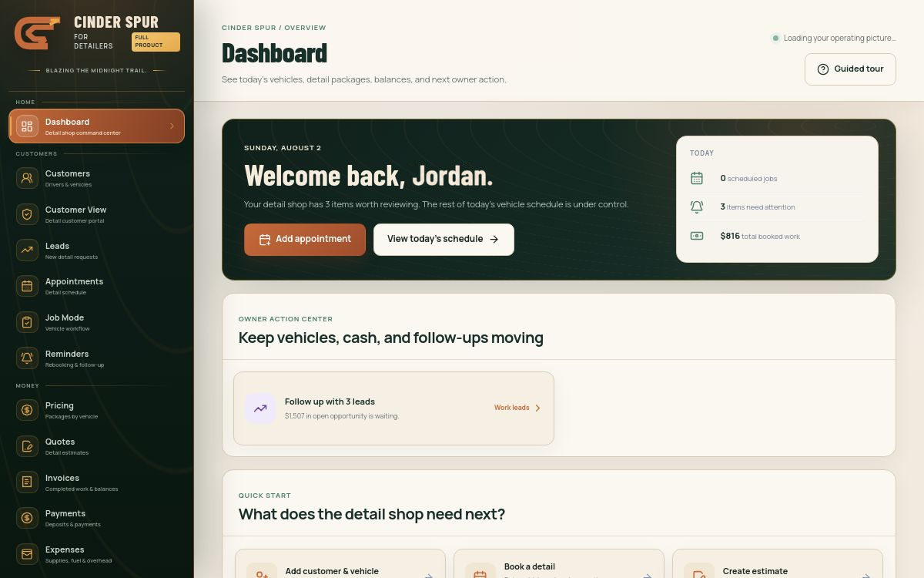924x578 pixels.
Task: Select the Pricing dollar icon
Action: 27,410
